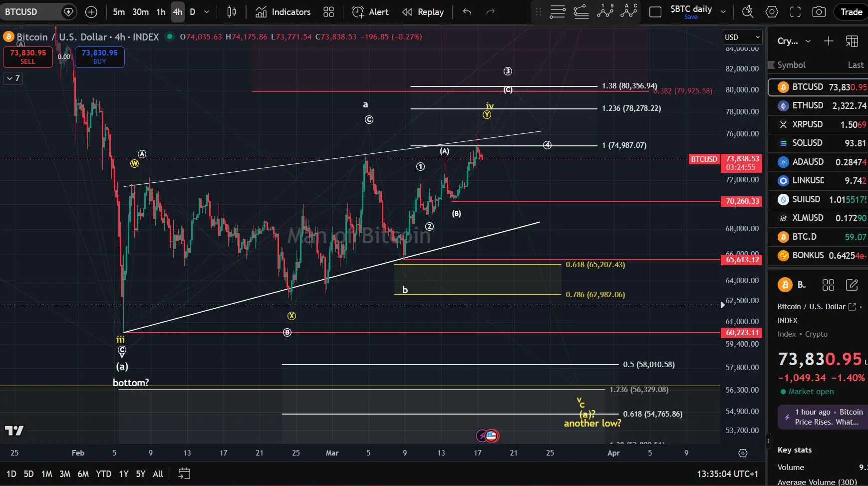The height and width of the screenshot is (486, 868).
Task: Open the Bitcoin / U.S. Dollar external link
Action: click(852, 307)
